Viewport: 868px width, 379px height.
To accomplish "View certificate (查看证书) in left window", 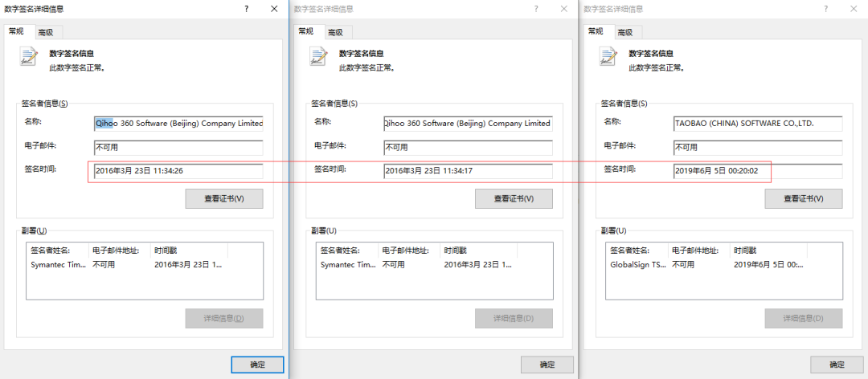I will [224, 198].
